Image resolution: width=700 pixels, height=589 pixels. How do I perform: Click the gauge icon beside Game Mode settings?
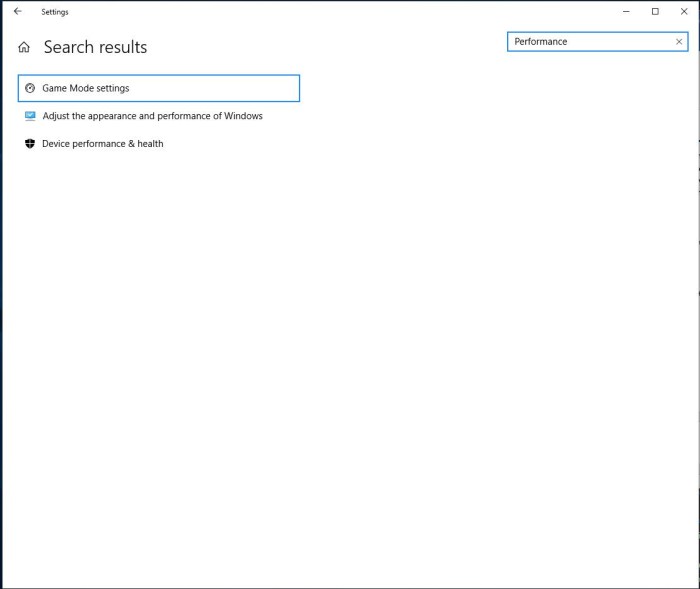click(x=30, y=88)
